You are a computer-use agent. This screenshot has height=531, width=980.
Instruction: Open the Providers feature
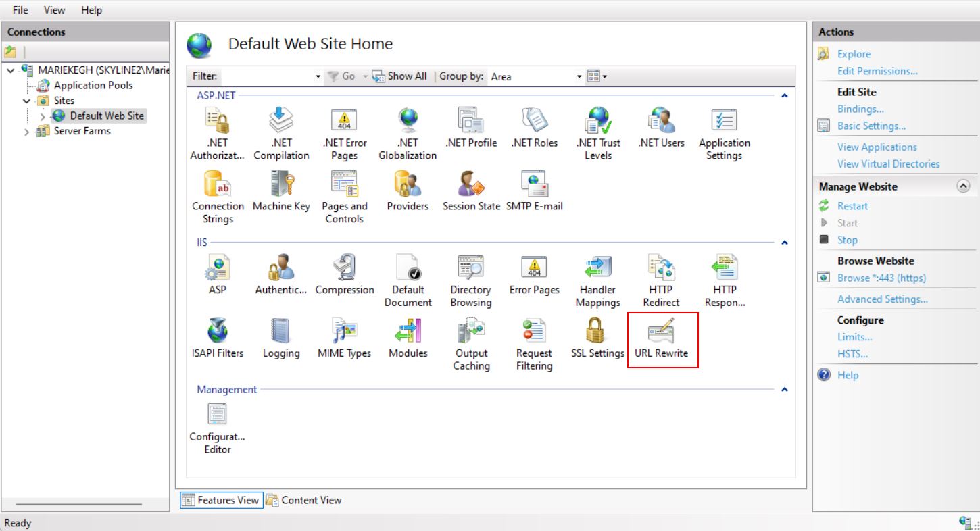408,192
